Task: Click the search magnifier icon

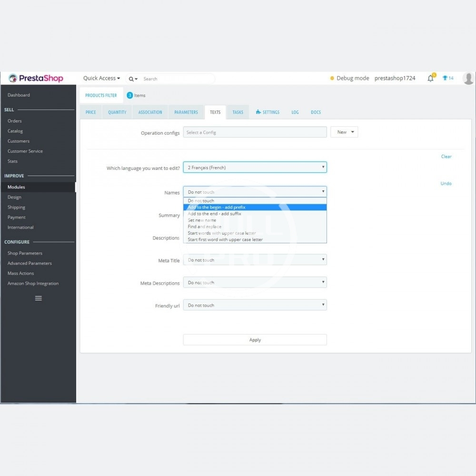Action: 131,79
